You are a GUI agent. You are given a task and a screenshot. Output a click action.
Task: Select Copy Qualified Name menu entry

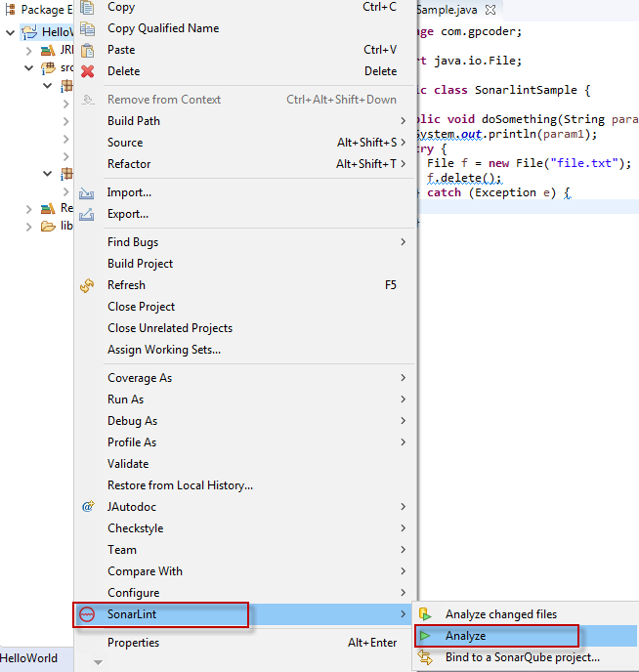coord(162,28)
